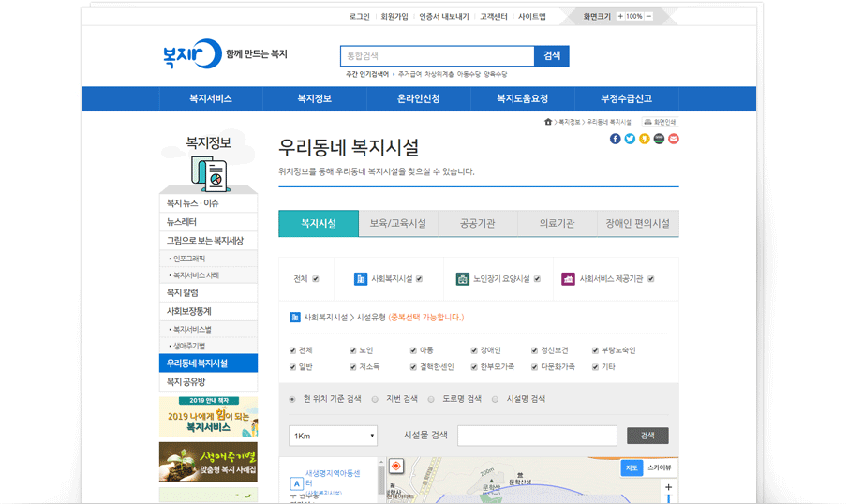Switch to the 장애인 편의시설 tab
848x504 pixels.
tap(637, 223)
